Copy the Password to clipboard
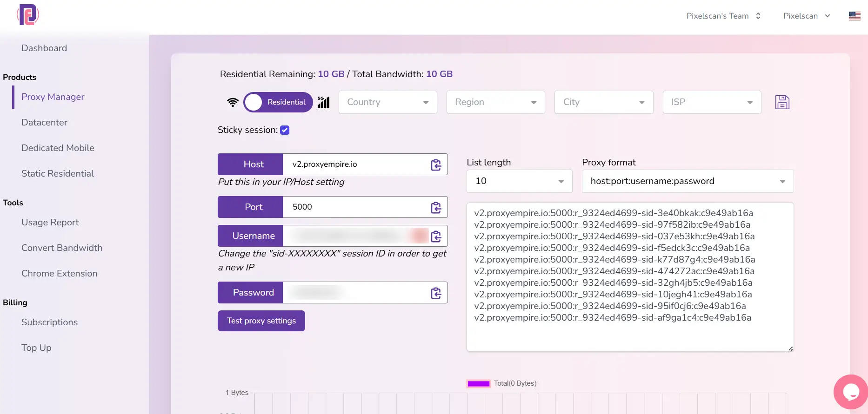 click(x=436, y=293)
